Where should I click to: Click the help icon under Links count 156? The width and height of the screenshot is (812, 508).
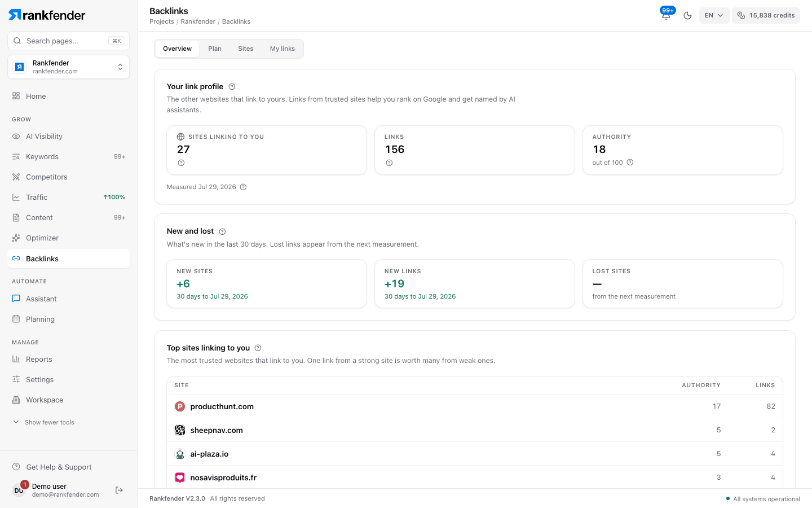point(389,163)
